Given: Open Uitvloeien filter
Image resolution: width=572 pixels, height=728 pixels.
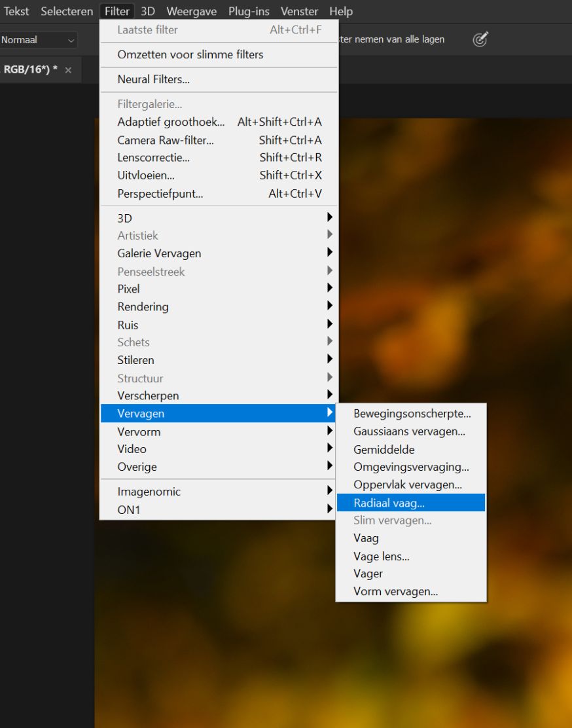Looking at the screenshot, I should 146,175.
